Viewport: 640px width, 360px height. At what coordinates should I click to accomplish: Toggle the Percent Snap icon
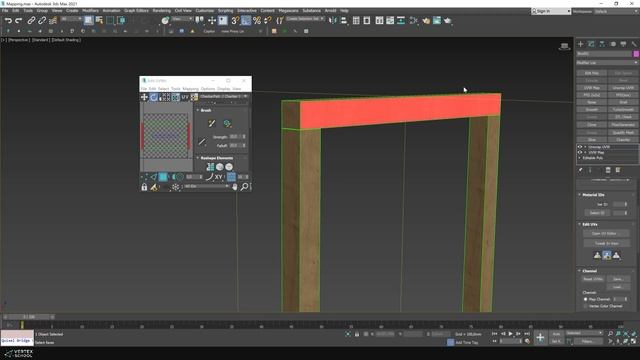[x=257, y=20]
